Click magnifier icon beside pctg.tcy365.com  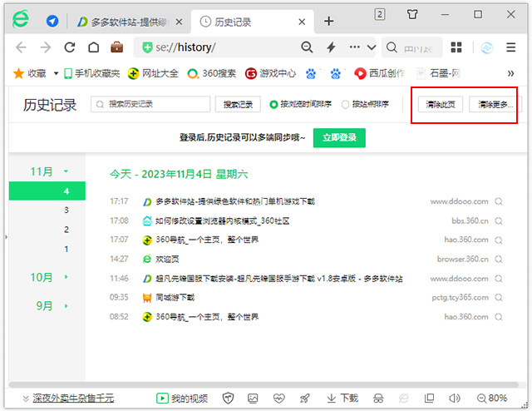(x=499, y=298)
